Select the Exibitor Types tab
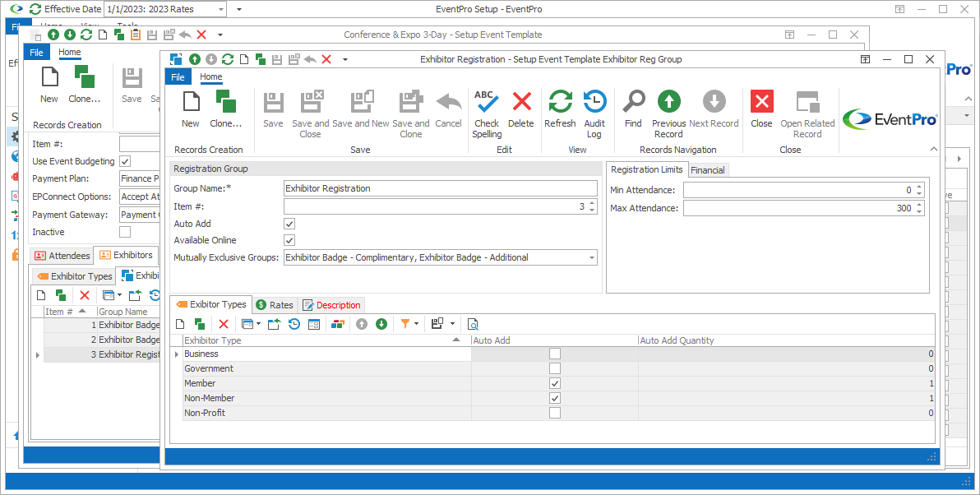This screenshot has width=980, height=495. pyautogui.click(x=211, y=304)
